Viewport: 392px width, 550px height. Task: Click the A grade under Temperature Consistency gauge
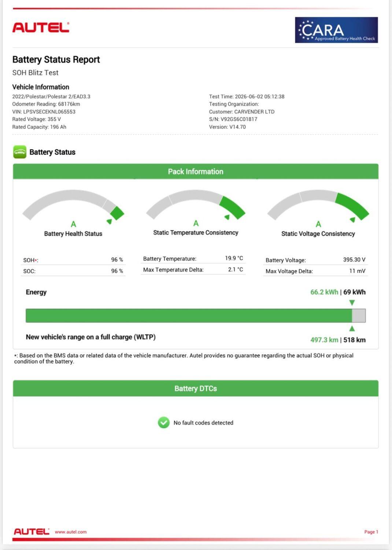coord(196,223)
